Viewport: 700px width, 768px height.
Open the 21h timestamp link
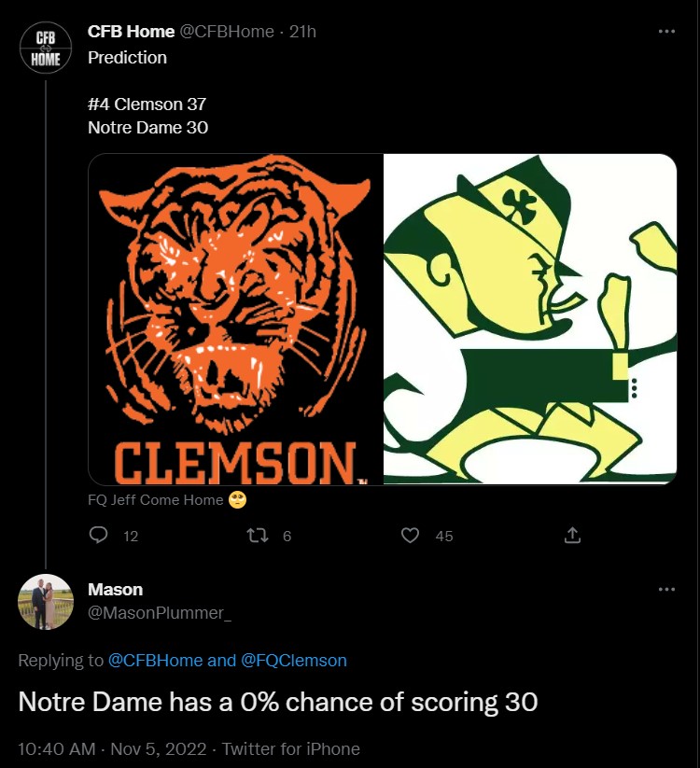[x=303, y=32]
